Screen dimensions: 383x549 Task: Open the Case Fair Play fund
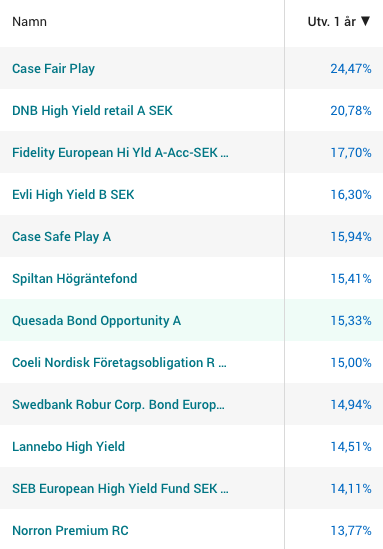pyautogui.click(x=54, y=69)
